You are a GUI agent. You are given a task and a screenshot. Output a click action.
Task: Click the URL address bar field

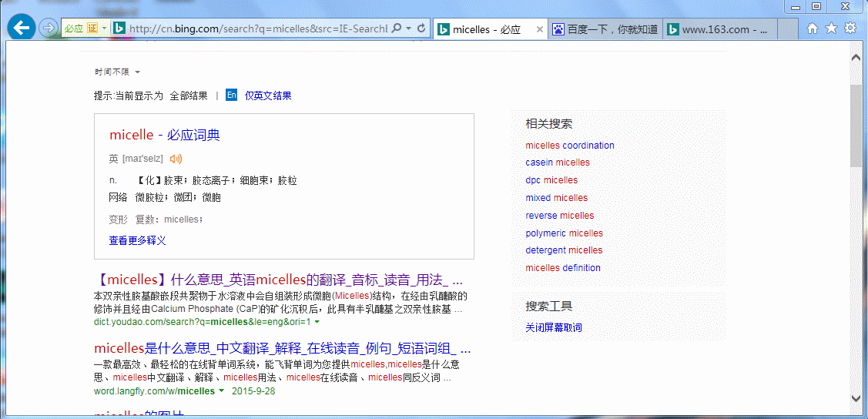pos(258,28)
